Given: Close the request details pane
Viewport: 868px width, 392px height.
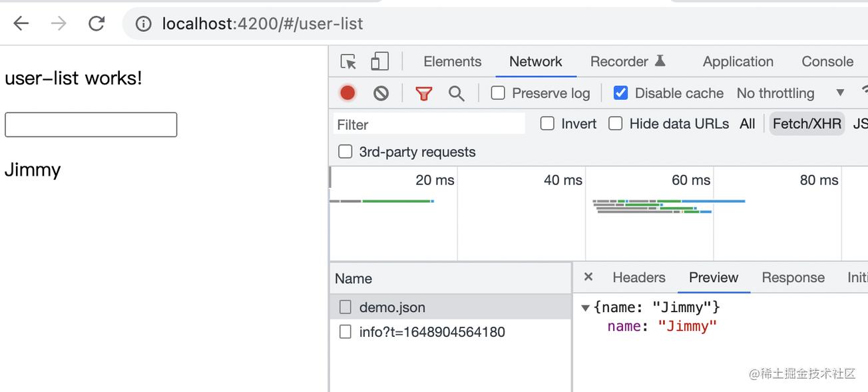Looking at the screenshot, I should [588, 278].
